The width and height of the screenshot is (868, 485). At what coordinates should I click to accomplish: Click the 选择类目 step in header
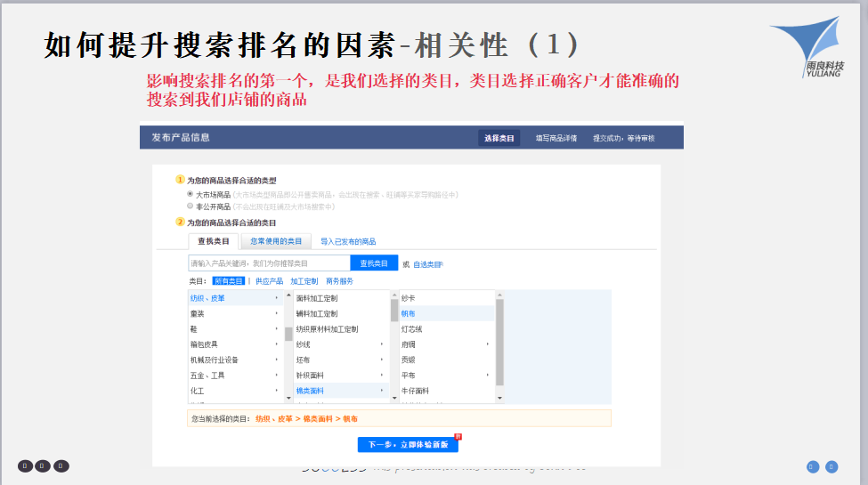pyautogui.click(x=499, y=138)
